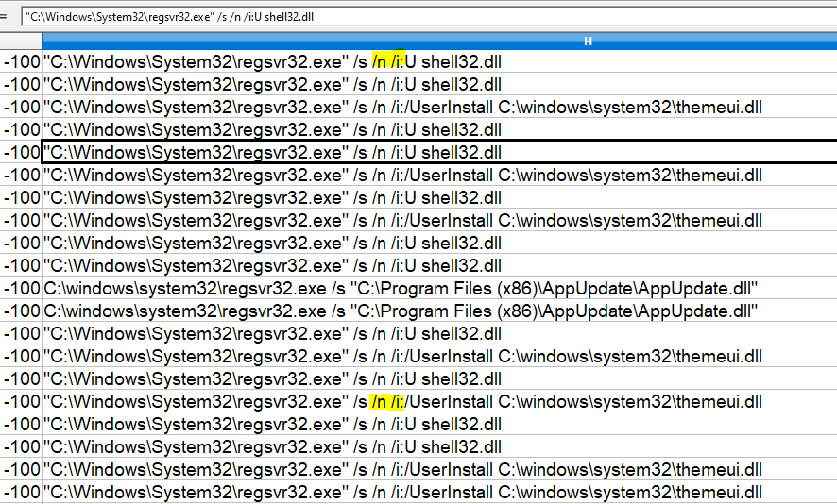This screenshot has width=837, height=504.
Task: Select the column H header
Action: [439, 42]
